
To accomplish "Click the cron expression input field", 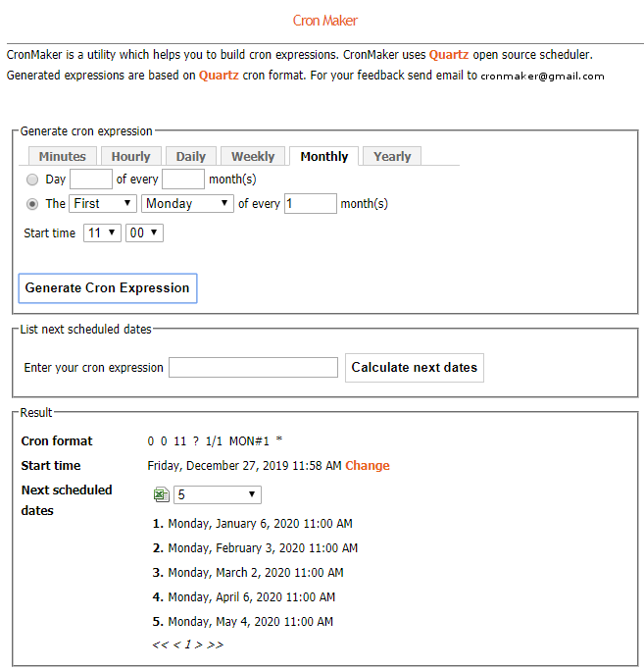I will pyautogui.click(x=253, y=368).
